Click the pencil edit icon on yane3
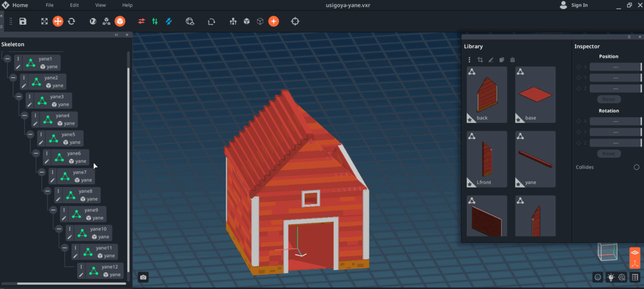 [29, 105]
